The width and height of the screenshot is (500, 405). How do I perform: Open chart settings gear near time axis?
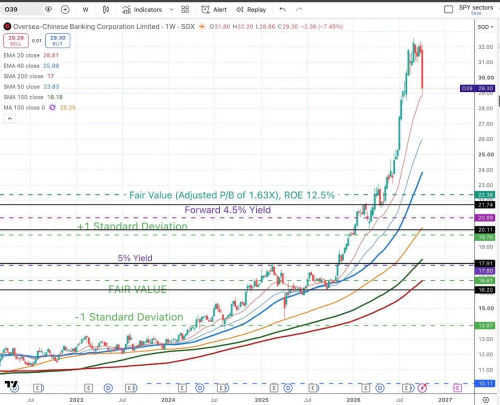coord(486,400)
